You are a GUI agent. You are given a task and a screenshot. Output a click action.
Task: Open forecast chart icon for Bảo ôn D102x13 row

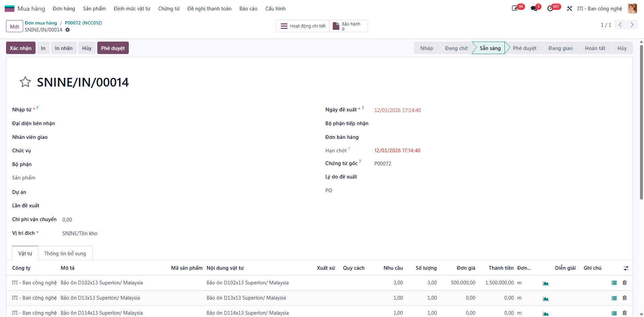(x=546, y=283)
